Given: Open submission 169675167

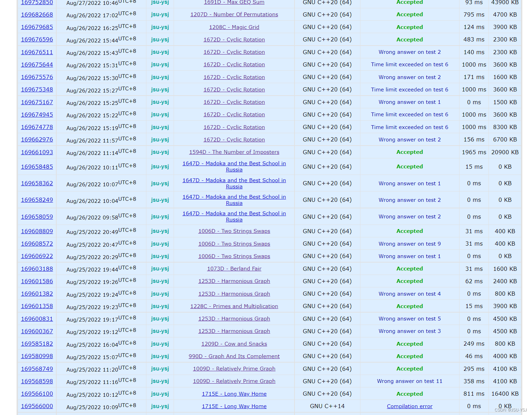Looking at the screenshot, I should 37,102.
